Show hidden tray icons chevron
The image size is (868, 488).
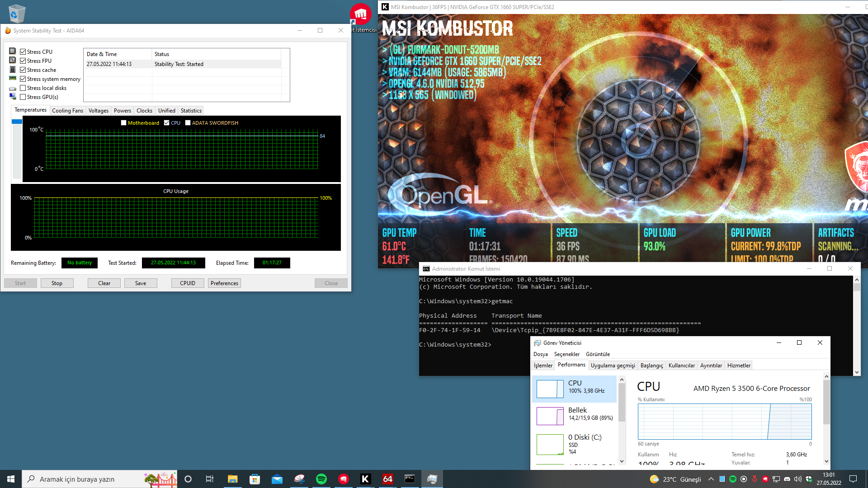pos(711,479)
